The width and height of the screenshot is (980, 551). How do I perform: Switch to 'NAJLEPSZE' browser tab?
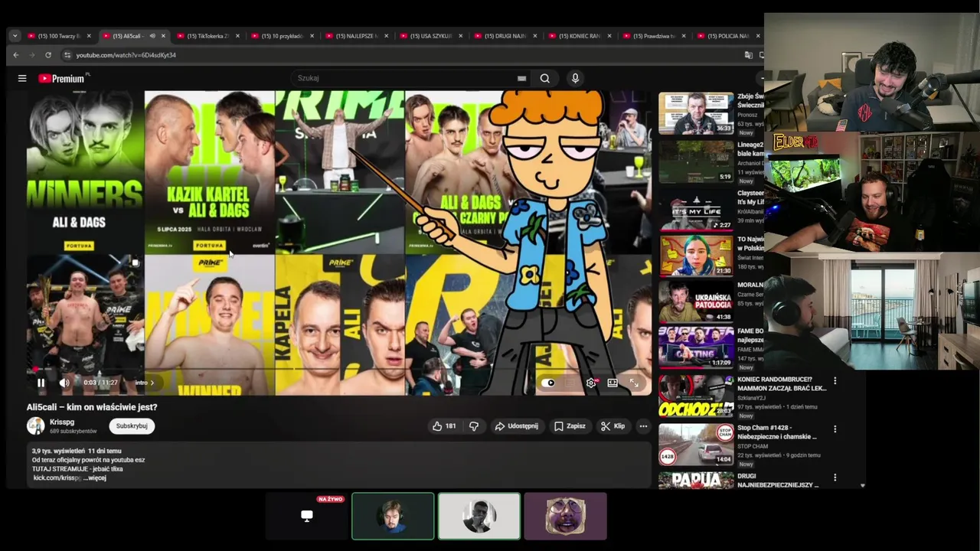click(356, 36)
